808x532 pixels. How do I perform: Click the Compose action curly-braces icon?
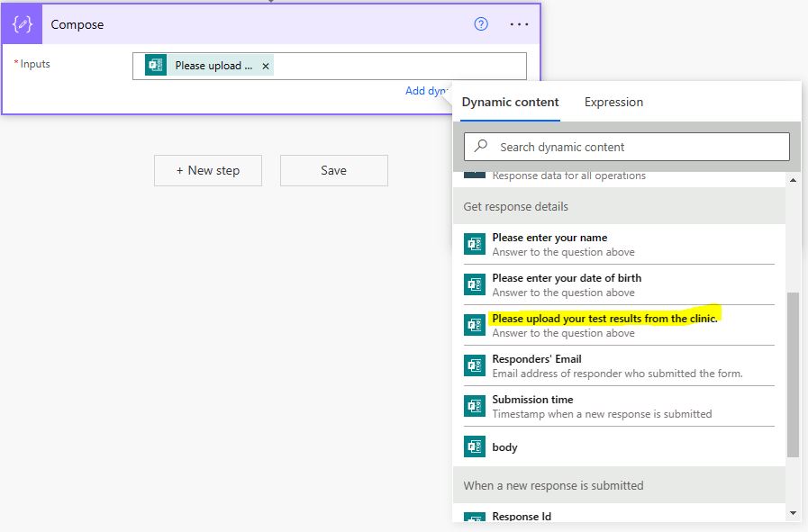23,24
